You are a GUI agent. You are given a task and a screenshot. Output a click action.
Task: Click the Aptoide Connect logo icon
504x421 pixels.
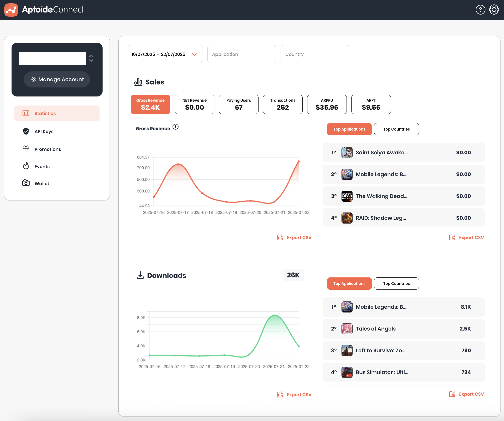pos(11,10)
